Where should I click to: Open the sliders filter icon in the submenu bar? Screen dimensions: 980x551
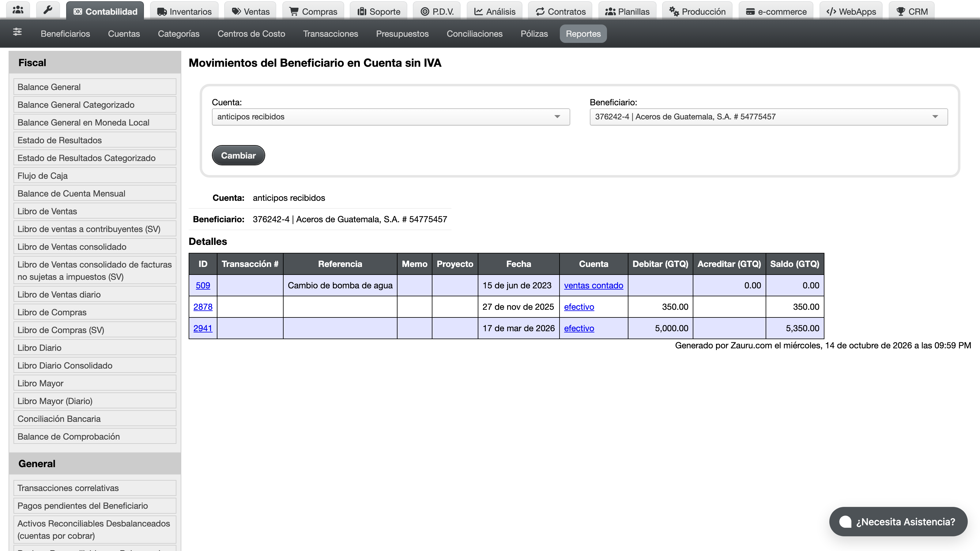17,32
